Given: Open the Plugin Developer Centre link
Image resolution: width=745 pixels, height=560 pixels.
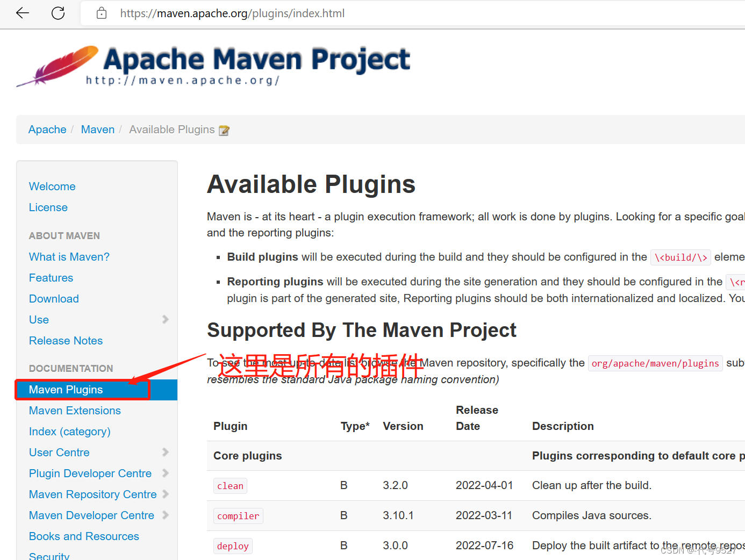Looking at the screenshot, I should (90, 473).
